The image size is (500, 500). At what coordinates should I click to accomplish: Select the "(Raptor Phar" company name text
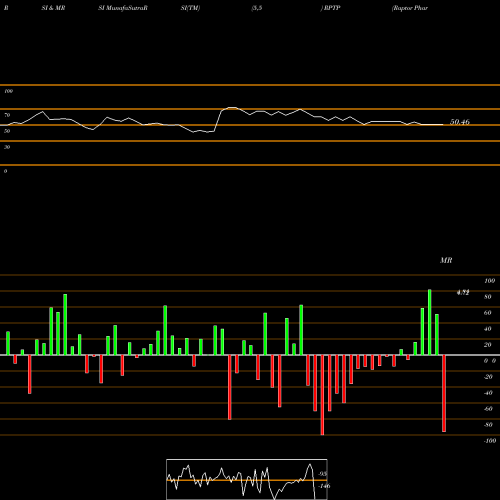click(410, 8)
